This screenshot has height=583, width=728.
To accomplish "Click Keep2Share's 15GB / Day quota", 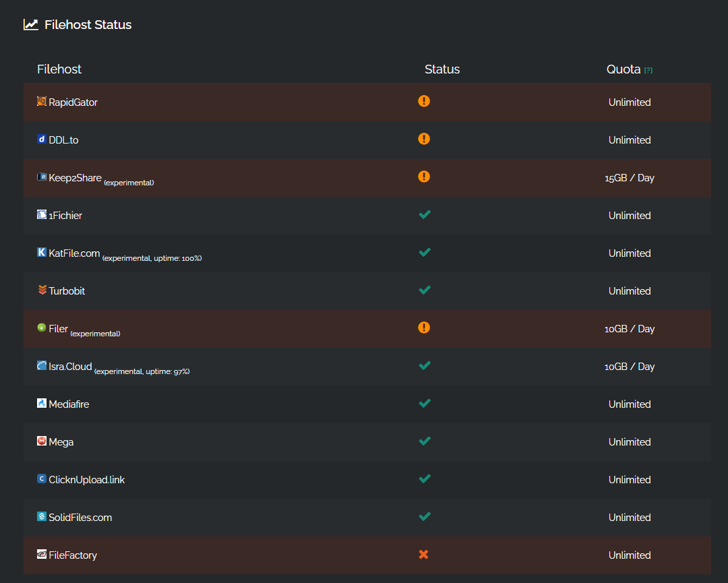I will (x=630, y=178).
